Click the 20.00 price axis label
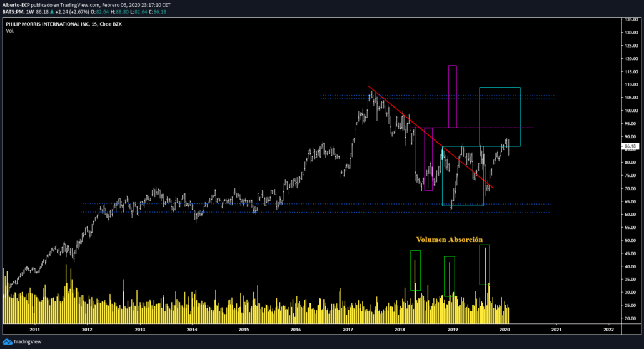 coord(631,318)
